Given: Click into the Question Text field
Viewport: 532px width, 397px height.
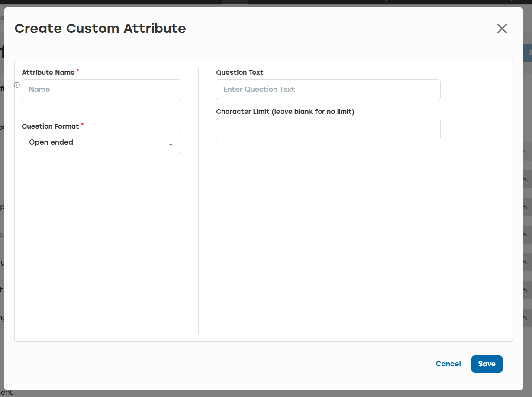Looking at the screenshot, I should point(328,90).
